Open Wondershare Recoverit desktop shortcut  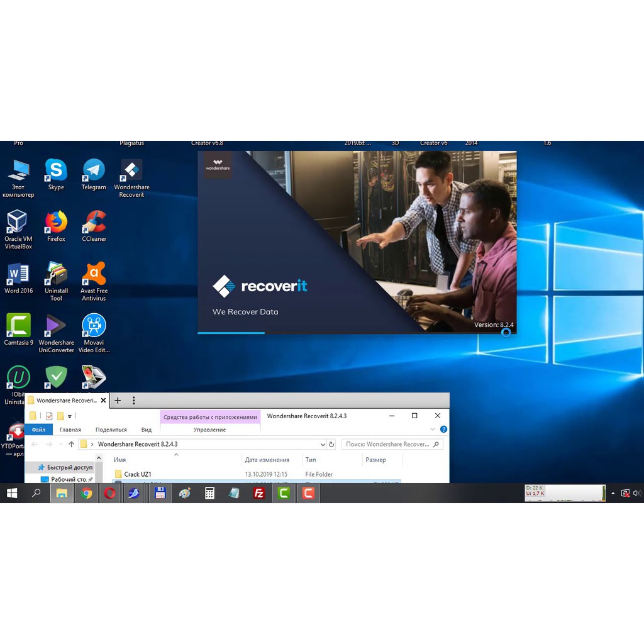(x=131, y=178)
